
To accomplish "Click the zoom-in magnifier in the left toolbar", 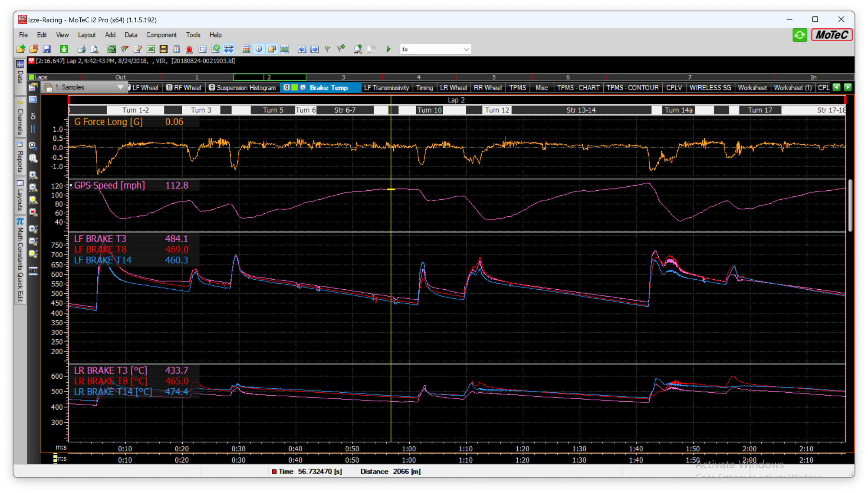I will (x=33, y=175).
